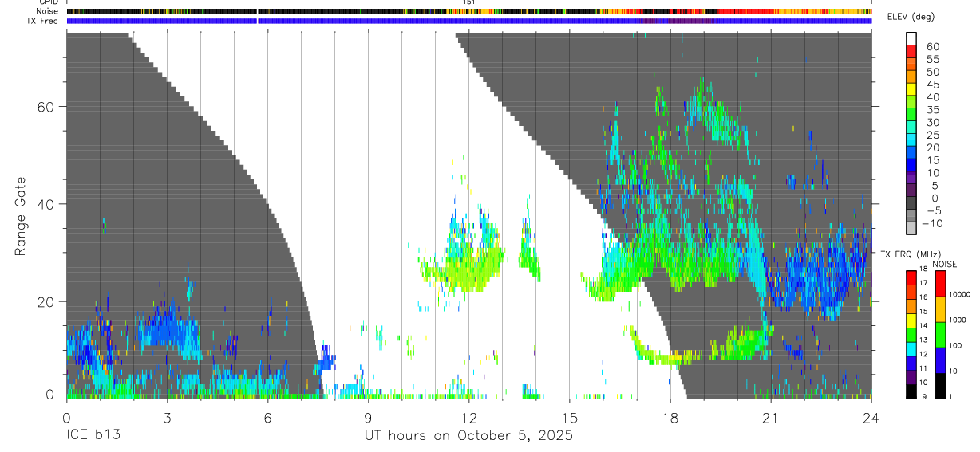980x452 pixels.
Task: Click the 'NOISE' legend title
Action: 945,265
